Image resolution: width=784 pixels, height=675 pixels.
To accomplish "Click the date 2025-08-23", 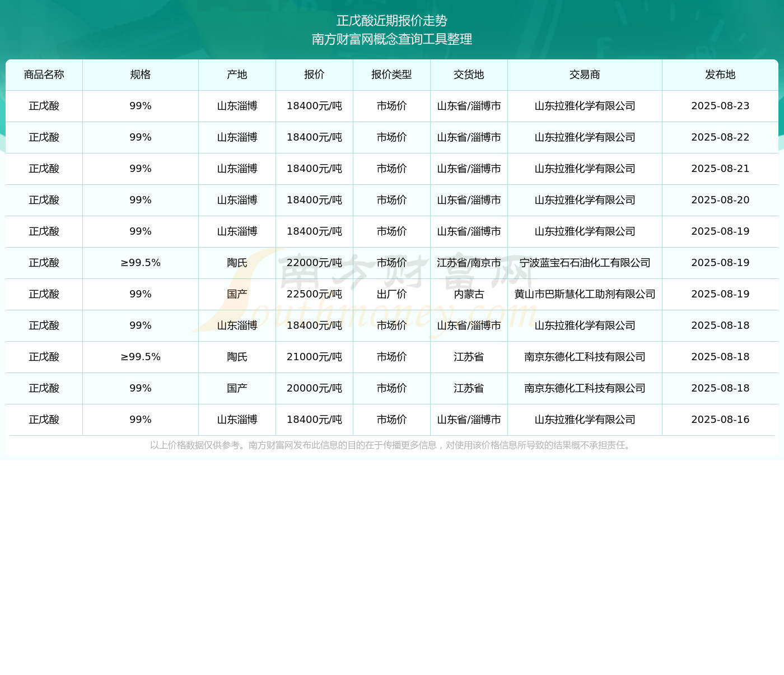I will [x=721, y=106].
